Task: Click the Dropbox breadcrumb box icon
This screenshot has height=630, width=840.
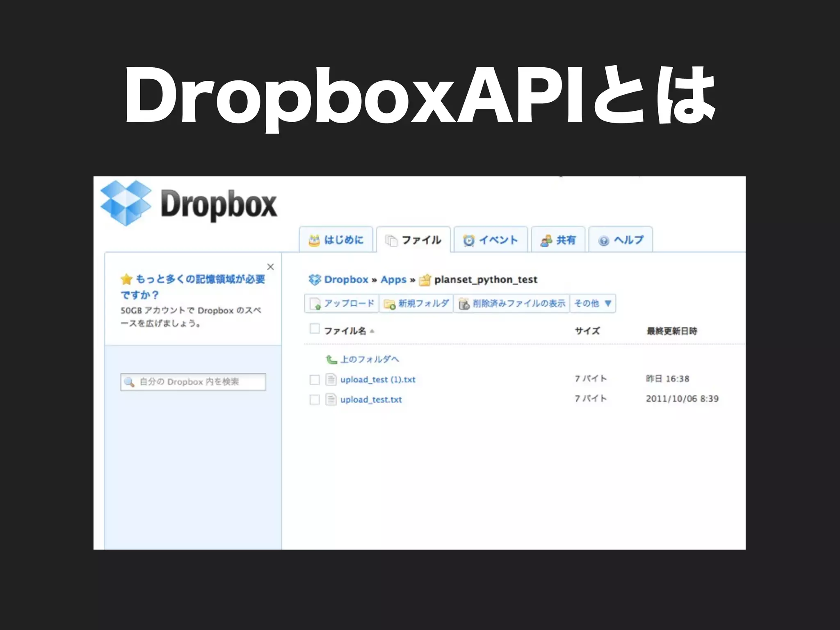Action: [315, 280]
